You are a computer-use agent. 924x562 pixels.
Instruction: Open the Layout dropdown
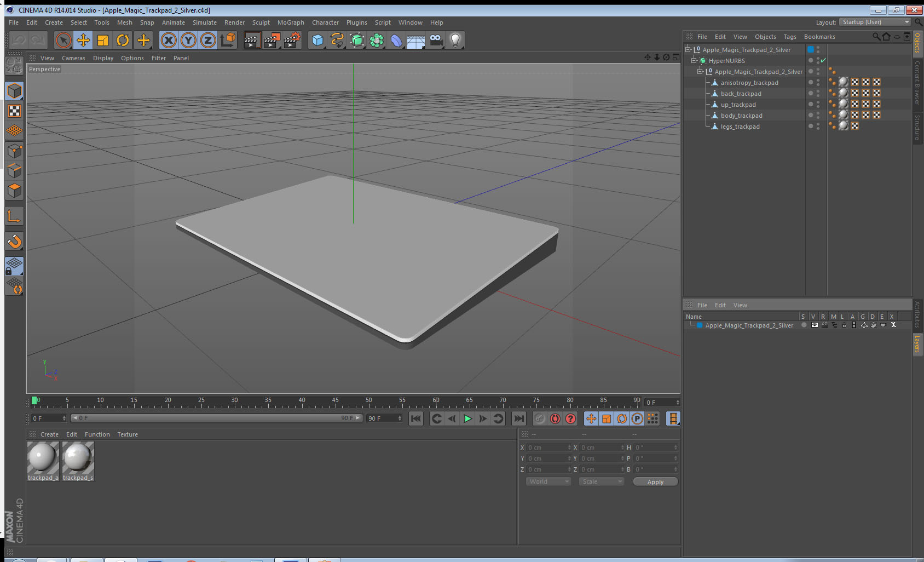pos(875,22)
